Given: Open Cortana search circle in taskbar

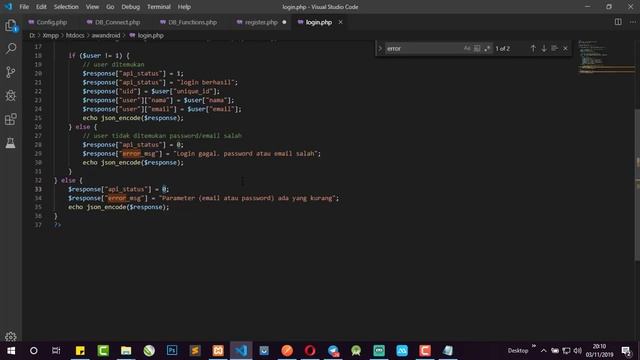Looking at the screenshot, I should (x=34, y=351).
